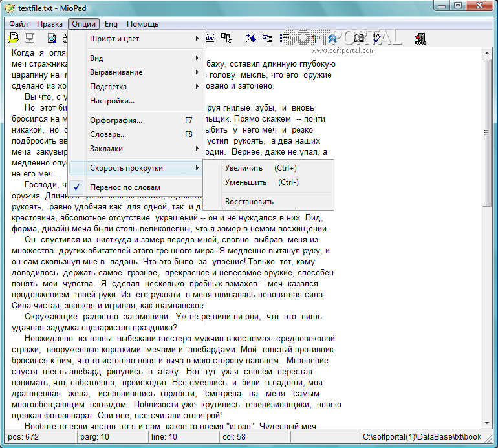
Task: Expand the 'Шрифт и цвет' submenu
Action: [x=136, y=39]
